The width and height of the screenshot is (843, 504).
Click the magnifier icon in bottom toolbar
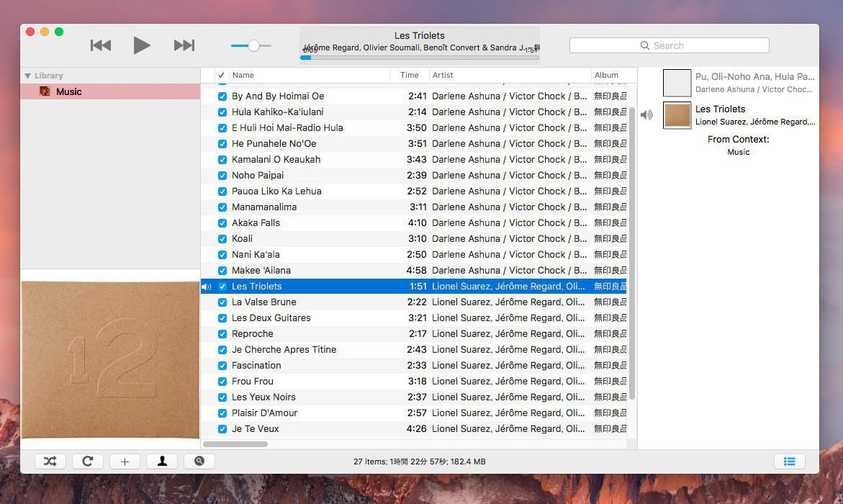[x=199, y=462]
